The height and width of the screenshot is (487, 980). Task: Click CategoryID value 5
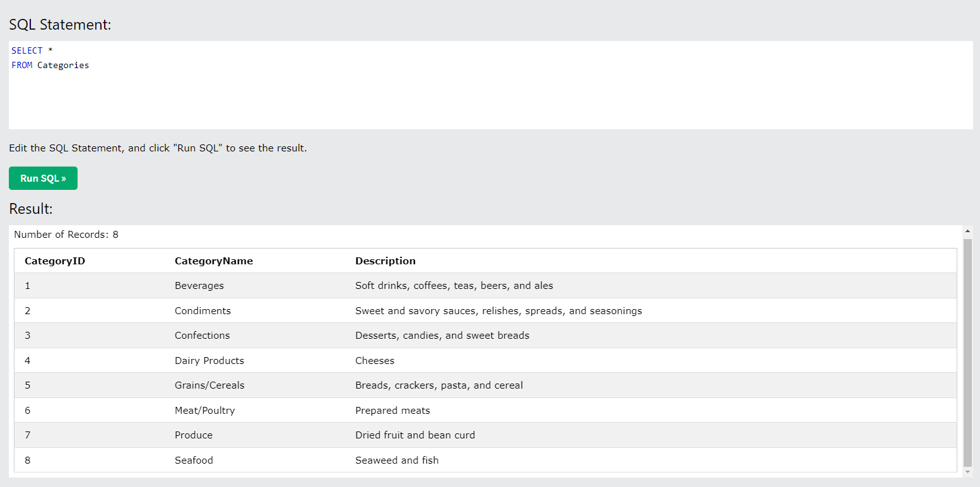(x=28, y=385)
